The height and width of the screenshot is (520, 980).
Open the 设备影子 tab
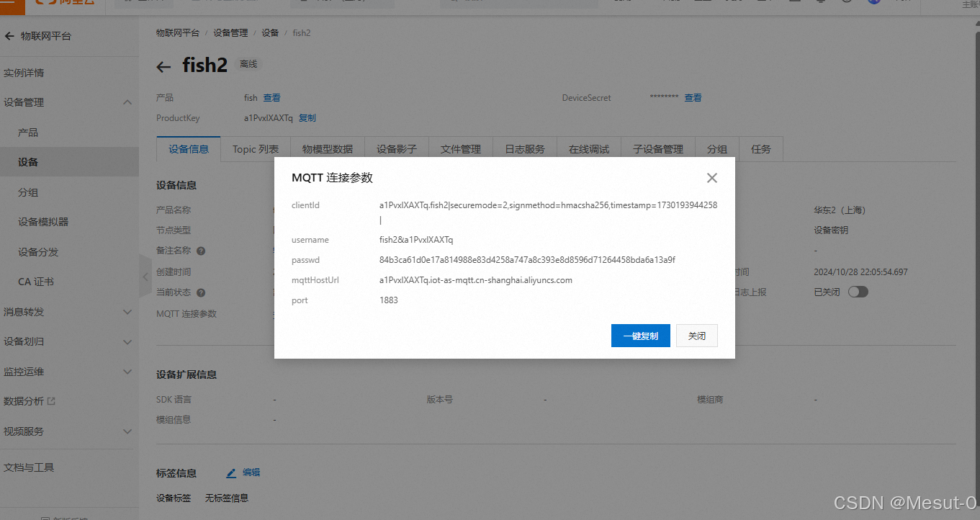click(397, 149)
